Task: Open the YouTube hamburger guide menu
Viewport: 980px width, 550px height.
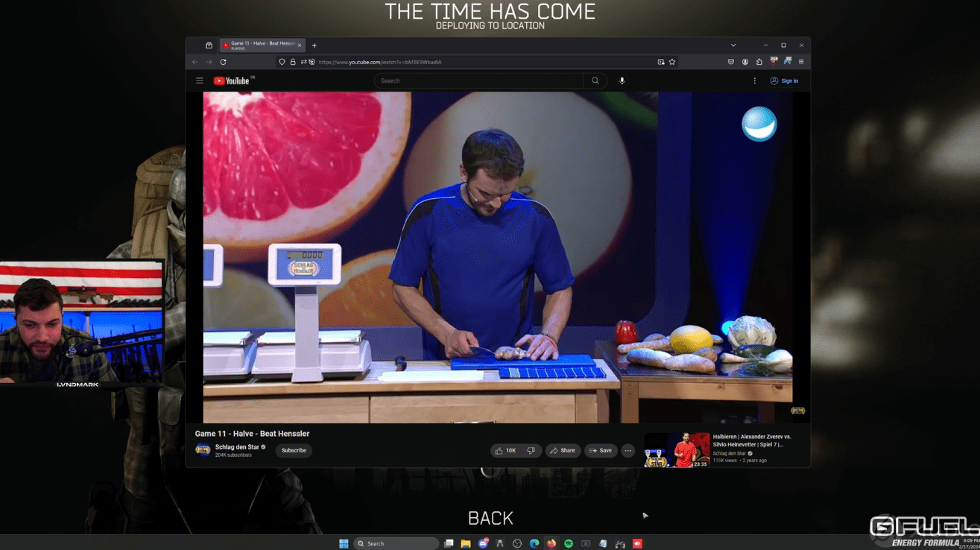Action: point(200,80)
